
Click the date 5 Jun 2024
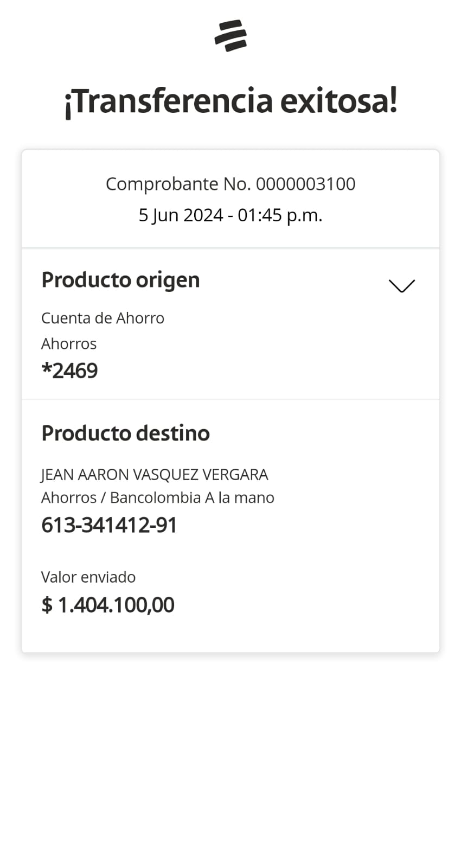181,215
